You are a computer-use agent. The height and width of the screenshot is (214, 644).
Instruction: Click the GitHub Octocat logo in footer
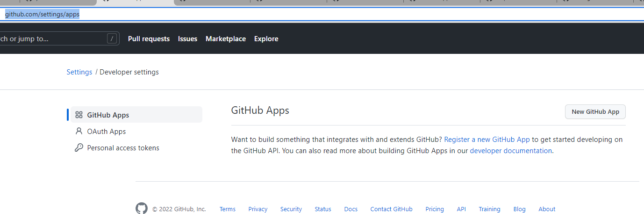142,209
